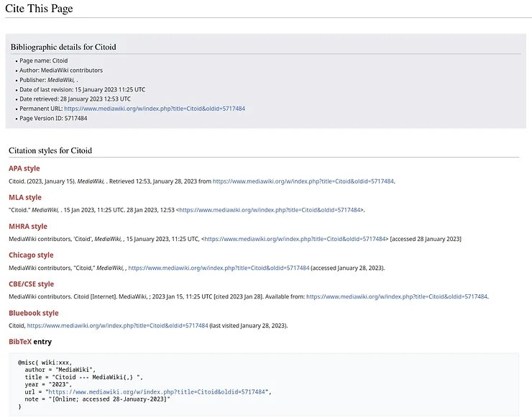The width and height of the screenshot is (532, 418).
Task: Follow the URL in the CBE/CSE citation
Action: tap(397, 297)
